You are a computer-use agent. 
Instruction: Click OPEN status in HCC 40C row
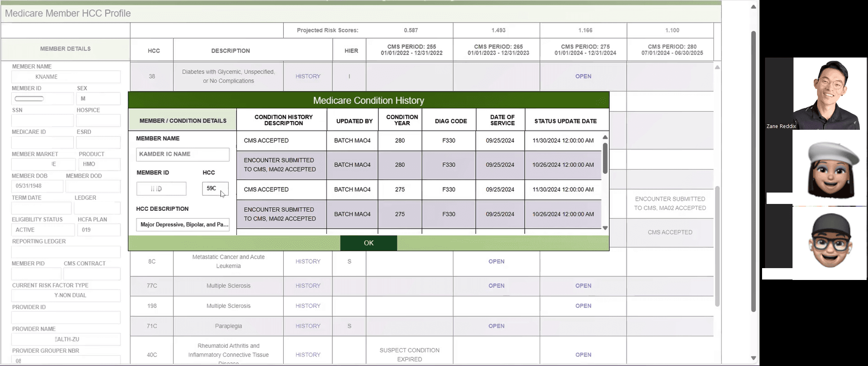[x=583, y=355]
